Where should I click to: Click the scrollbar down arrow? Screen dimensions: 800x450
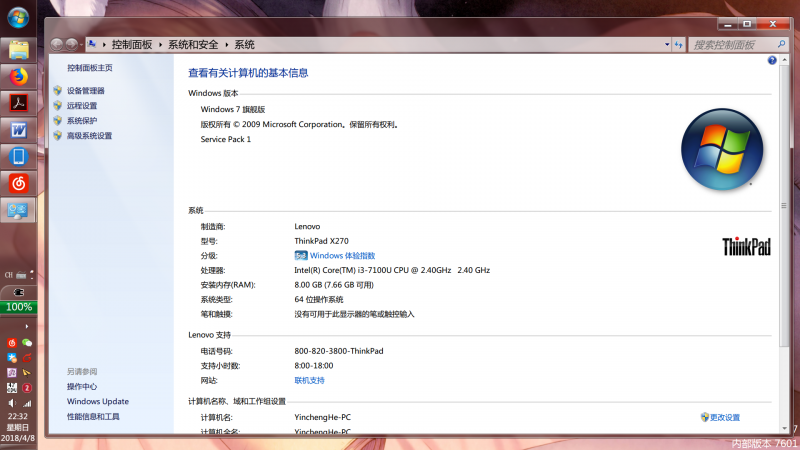pos(784,429)
